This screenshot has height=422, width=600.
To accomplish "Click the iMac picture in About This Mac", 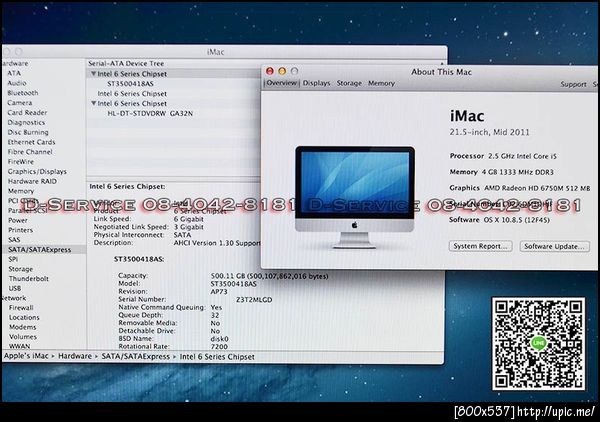I will [355, 197].
